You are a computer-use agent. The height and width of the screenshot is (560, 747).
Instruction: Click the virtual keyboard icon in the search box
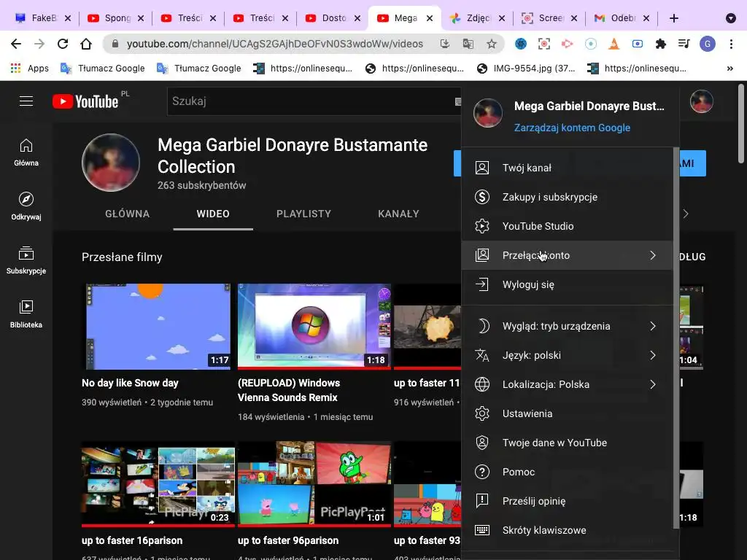[458, 101]
